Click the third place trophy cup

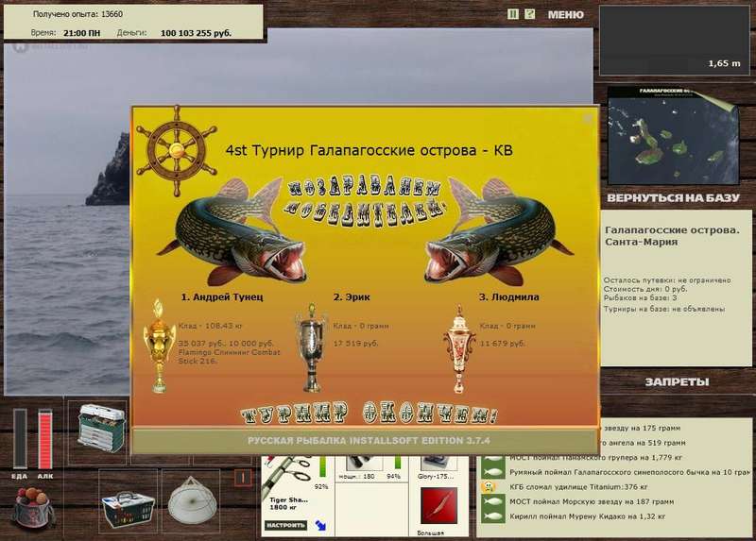(459, 349)
